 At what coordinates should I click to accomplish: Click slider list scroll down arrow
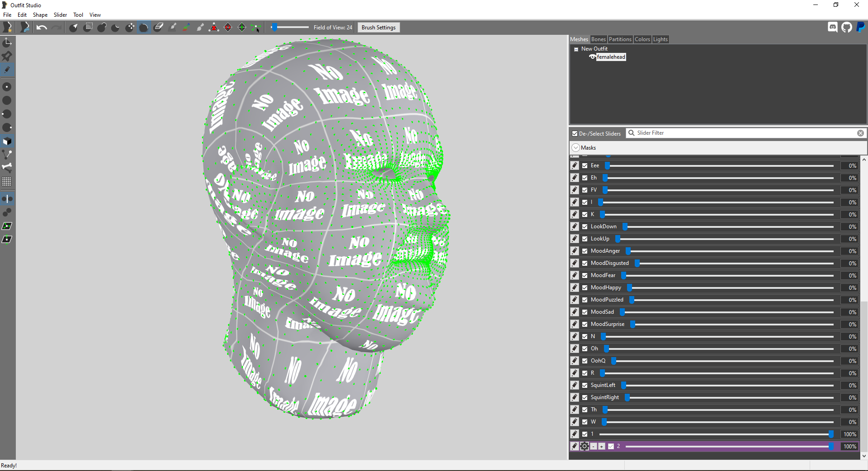click(x=864, y=456)
